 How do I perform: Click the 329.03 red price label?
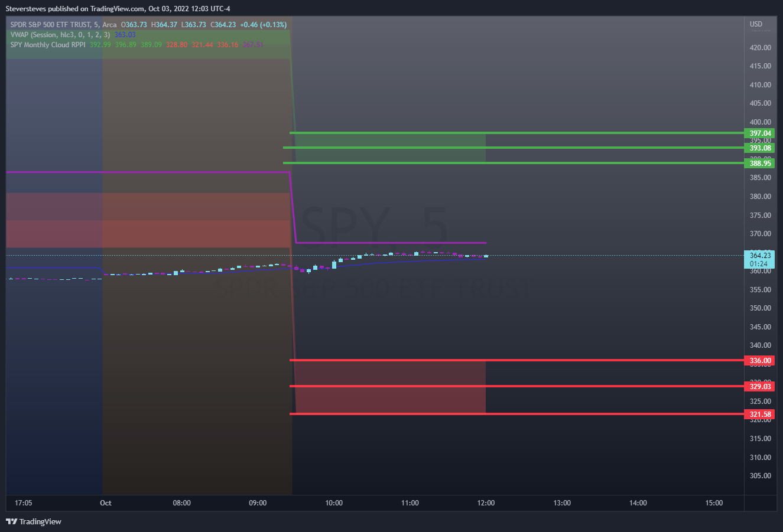(760, 387)
